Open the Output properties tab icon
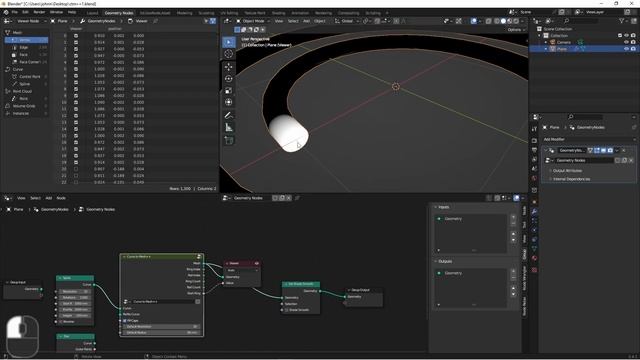This screenshot has width=640, height=360. click(x=534, y=150)
